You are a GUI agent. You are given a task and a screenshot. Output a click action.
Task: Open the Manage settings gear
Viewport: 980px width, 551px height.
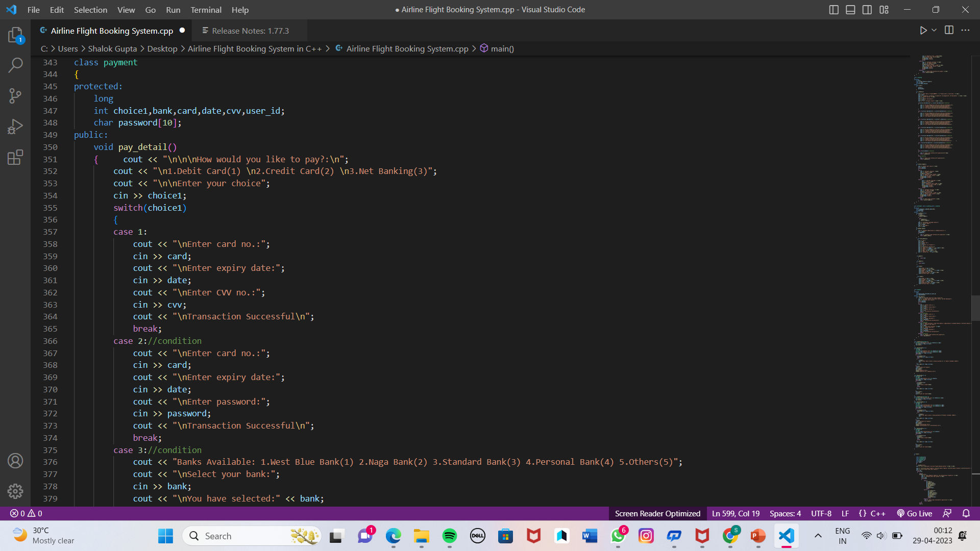click(15, 491)
